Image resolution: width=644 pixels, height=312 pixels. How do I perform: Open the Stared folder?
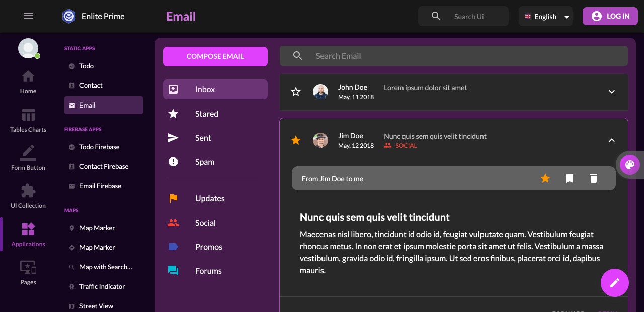click(215, 114)
